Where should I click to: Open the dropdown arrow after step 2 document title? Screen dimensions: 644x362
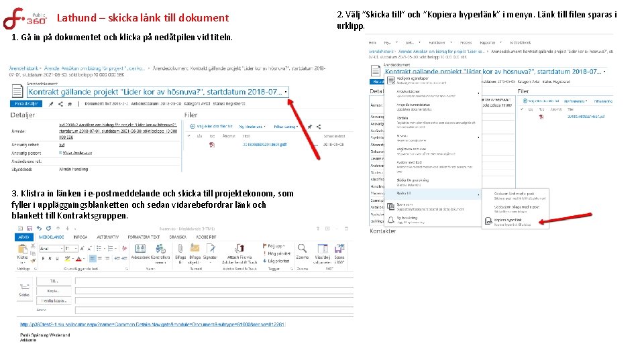pos(604,72)
